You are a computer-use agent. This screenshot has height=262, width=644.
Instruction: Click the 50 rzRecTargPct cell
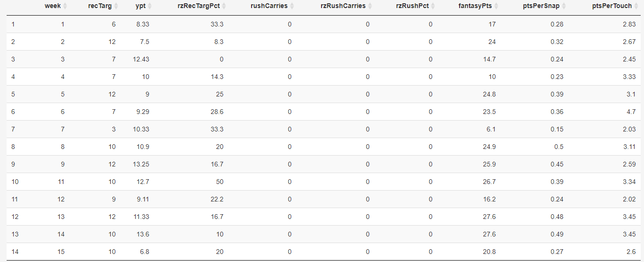tap(220, 182)
